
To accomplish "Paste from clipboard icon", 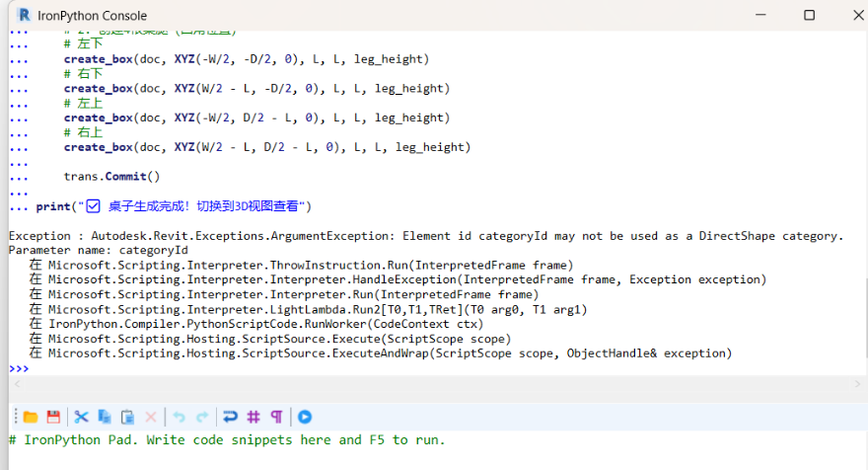I will click(127, 417).
